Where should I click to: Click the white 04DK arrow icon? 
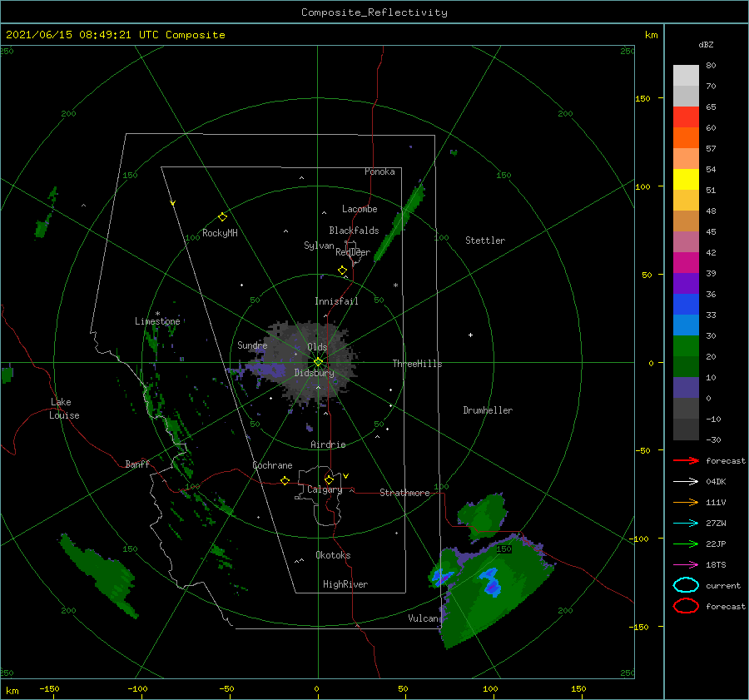point(686,482)
